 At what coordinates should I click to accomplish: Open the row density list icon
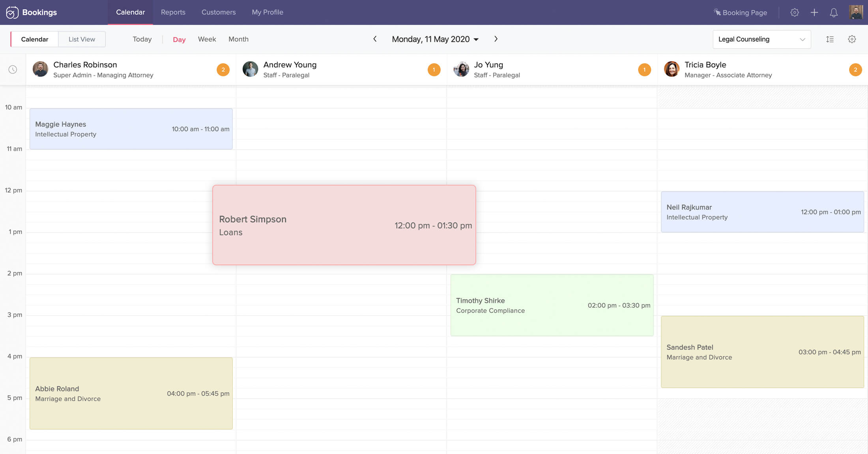pyautogui.click(x=830, y=39)
